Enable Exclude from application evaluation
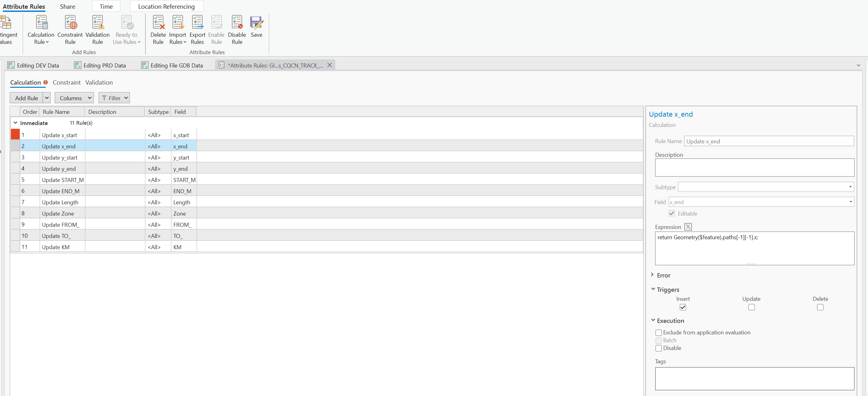The image size is (868, 396). (659, 333)
